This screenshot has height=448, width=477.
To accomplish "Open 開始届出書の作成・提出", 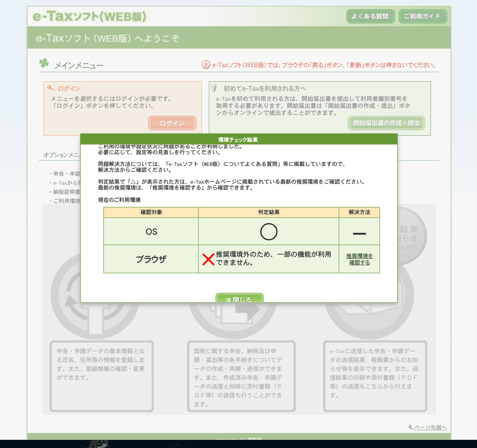I will (x=386, y=123).
